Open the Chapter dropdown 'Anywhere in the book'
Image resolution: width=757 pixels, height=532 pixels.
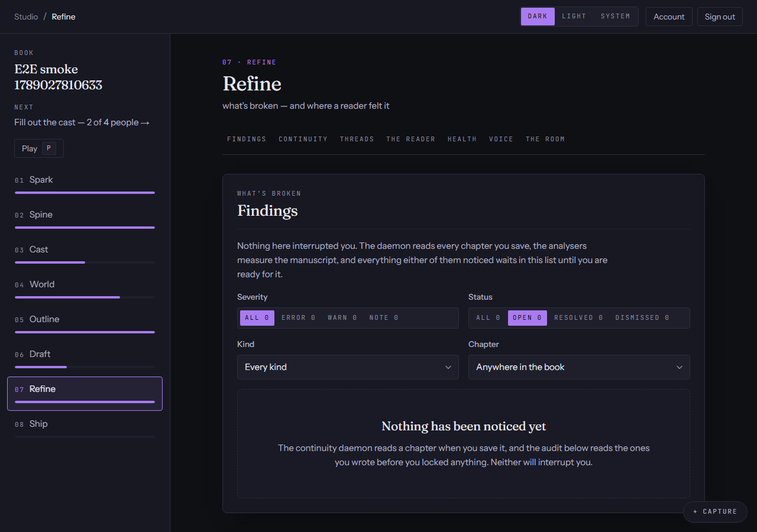pyautogui.click(x=579, y=367)
